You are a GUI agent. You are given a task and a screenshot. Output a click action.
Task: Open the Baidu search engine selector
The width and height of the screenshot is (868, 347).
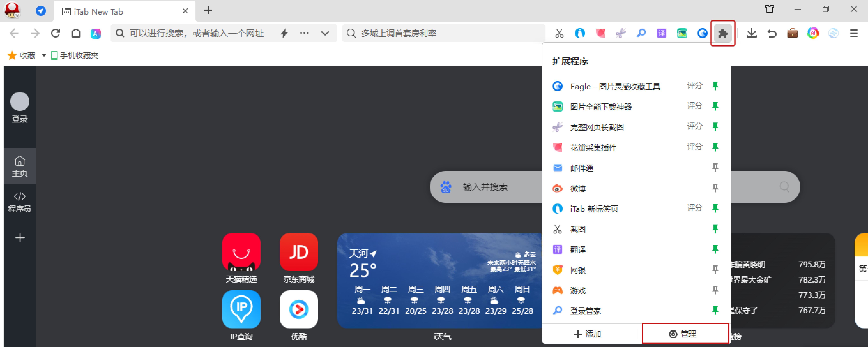[446, 187]
